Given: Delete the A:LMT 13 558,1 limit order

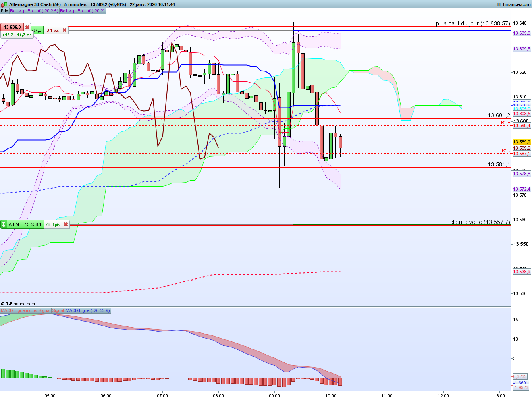Looking at the screenshot, I should pos(66,224).
